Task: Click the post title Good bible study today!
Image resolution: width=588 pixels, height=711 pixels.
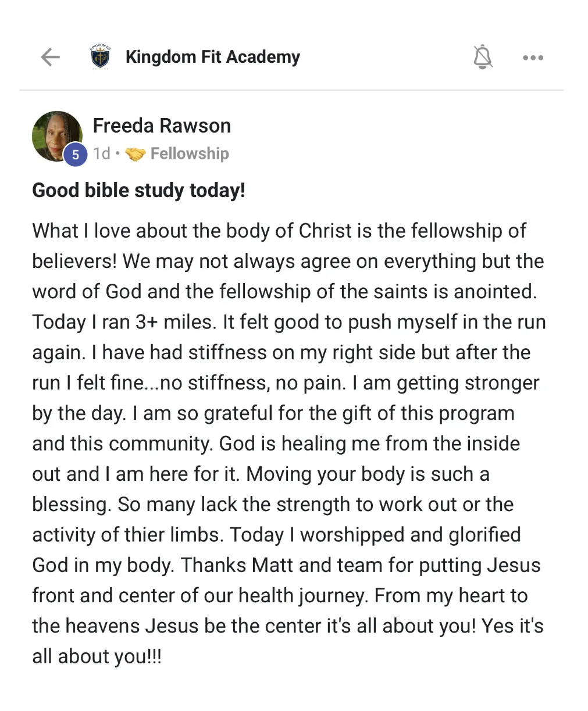Action: [x=138, y=190]
